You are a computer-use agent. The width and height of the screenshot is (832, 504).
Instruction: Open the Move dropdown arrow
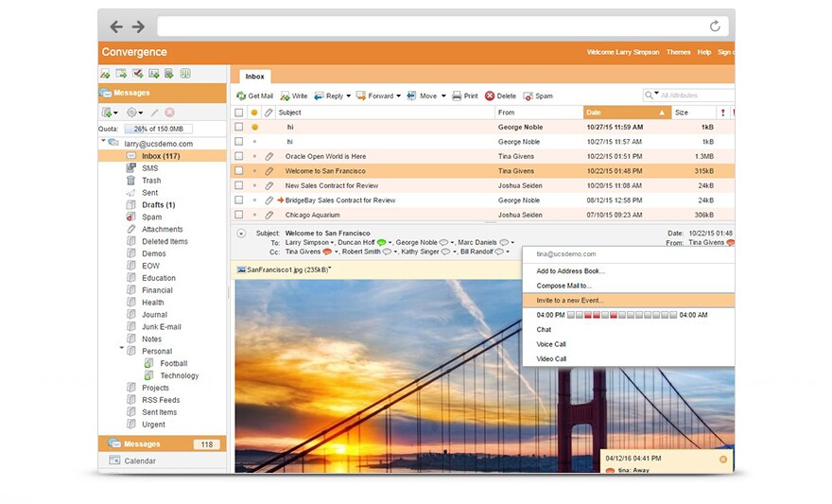[x=443, y=96]
